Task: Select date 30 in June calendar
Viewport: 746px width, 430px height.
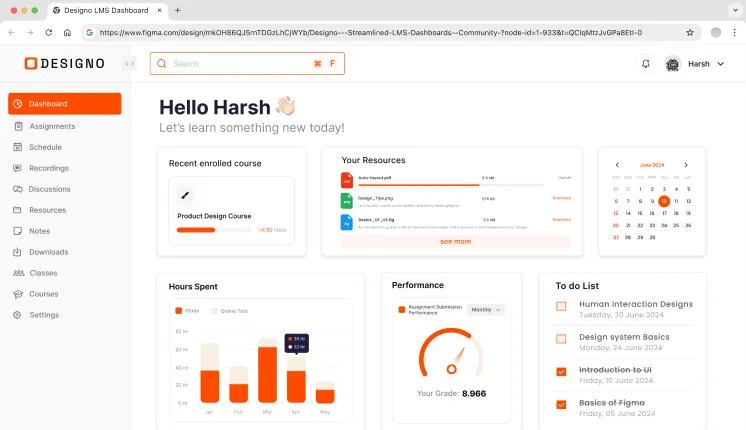Action: [652, 237]
